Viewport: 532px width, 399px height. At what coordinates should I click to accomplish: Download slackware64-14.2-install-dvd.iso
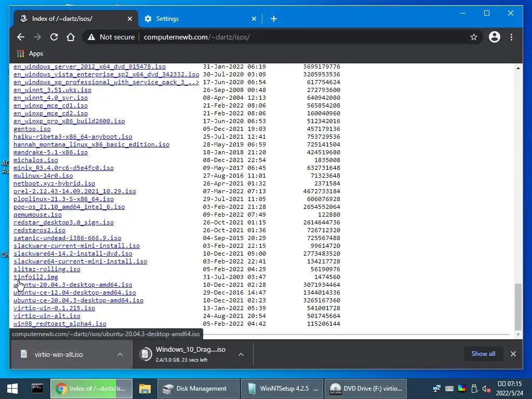(73, 254)
